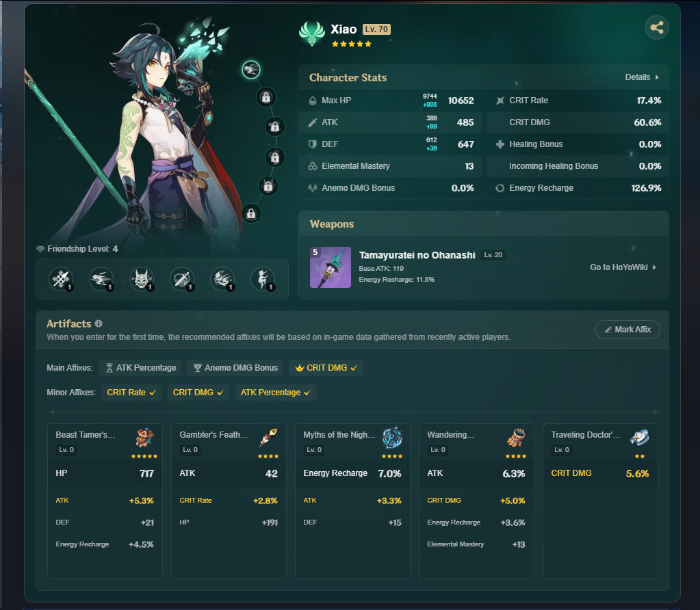Click the Energy Recharge 126.9% value
The height and width of the screenshot is (610, 700).
pos(646,188)
